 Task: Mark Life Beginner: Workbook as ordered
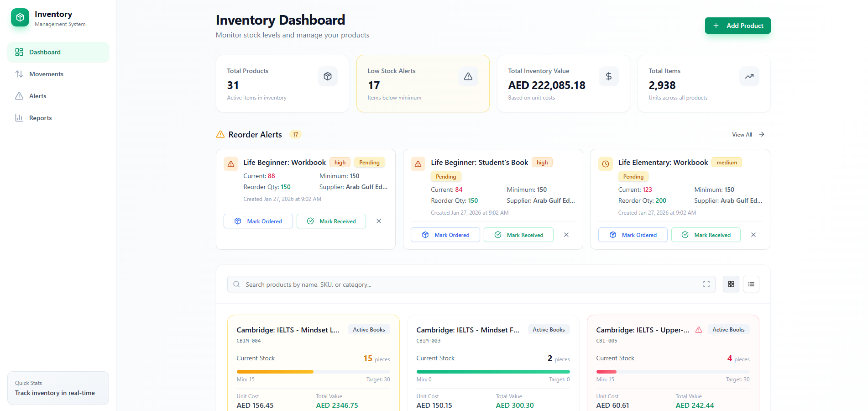tap(258, 221)
